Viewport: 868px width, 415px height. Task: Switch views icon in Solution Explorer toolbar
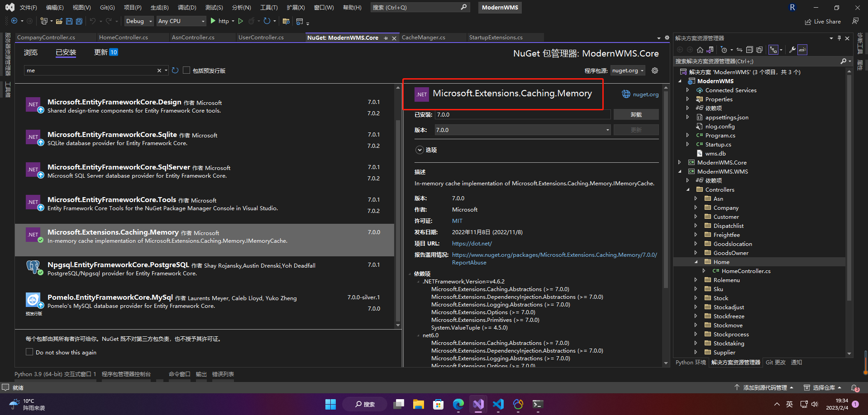pyautogui.click(x=710, y=50)
